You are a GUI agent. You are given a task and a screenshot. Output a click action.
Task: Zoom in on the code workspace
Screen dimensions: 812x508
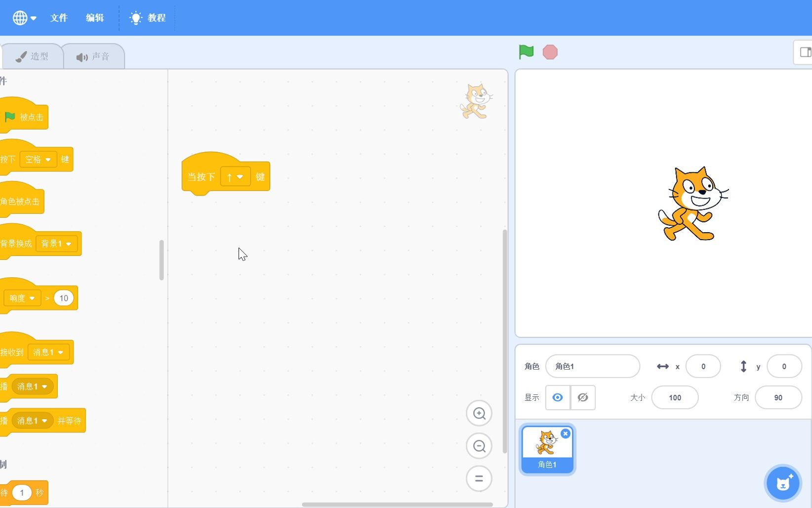[x=479, y=413]
